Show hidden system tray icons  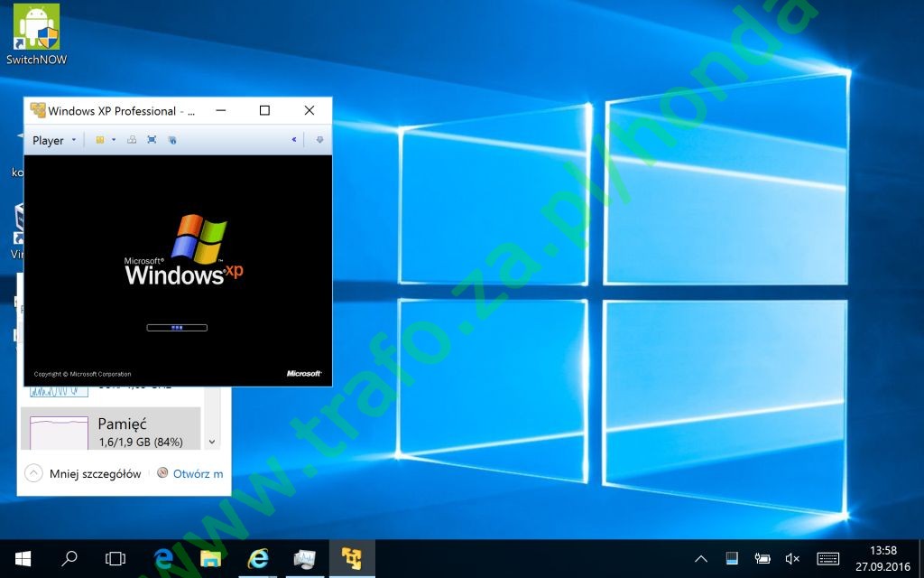701,558
